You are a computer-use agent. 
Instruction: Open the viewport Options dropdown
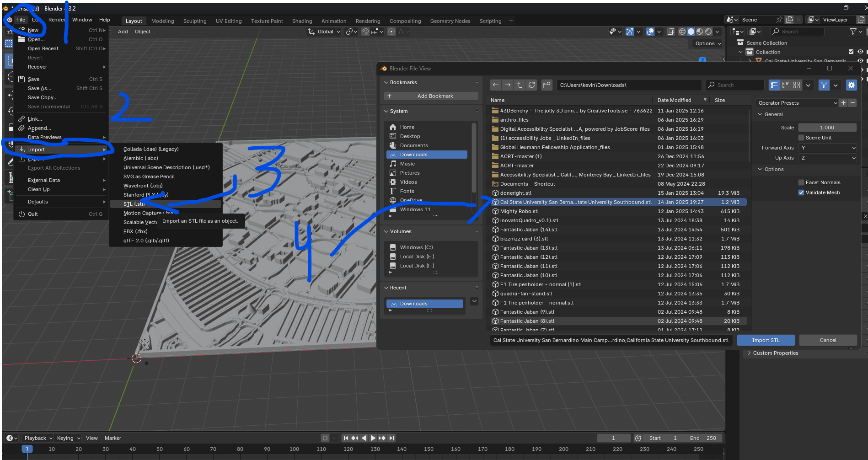coord(708,43)
